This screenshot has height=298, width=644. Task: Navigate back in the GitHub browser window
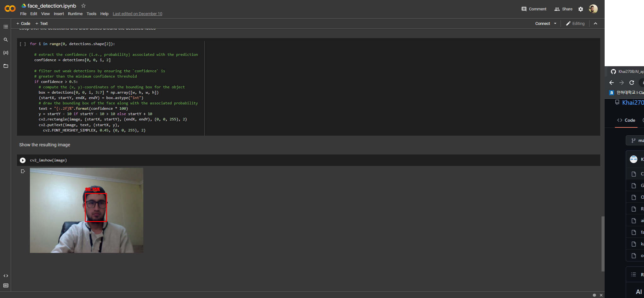click(x=612, y=83)
